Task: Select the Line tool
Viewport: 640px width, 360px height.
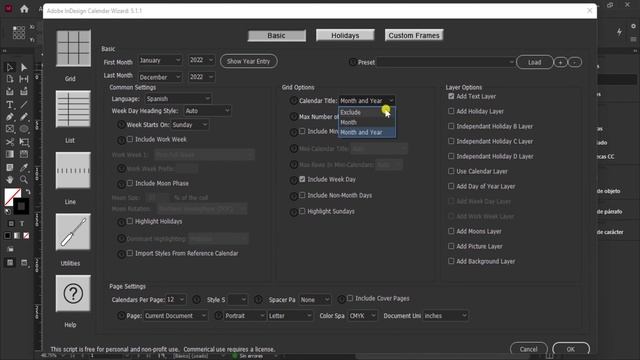Action: pyautogui.click(x=24, y=104)
